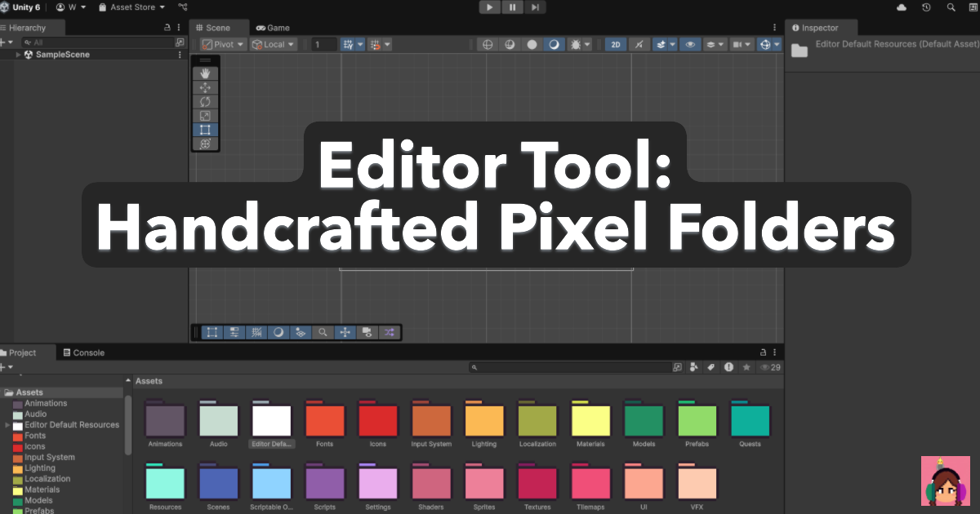Expand Editor Default Resources tree folder
980x514 pixels.
click(x=7, y=425)
